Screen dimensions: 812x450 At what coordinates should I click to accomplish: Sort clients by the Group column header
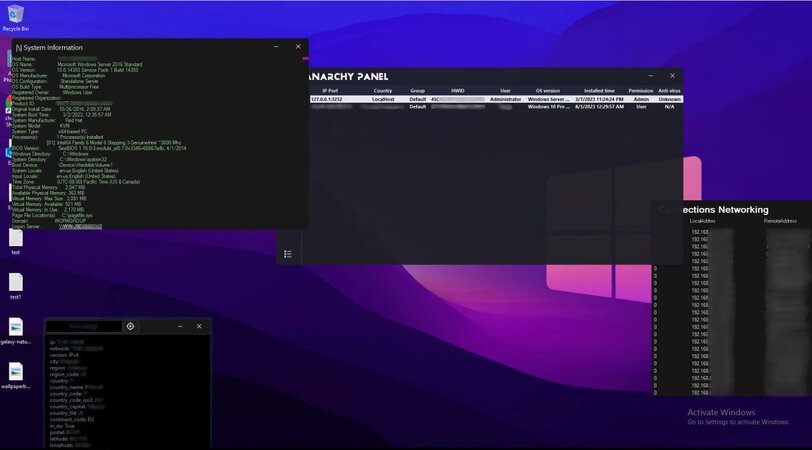point(417,91)
